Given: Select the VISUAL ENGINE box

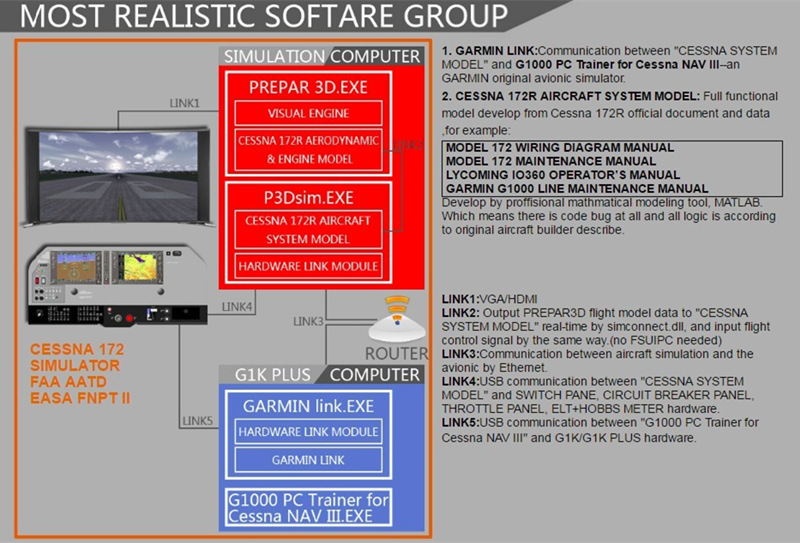Looking at the screenshot, I should point(308,113).
